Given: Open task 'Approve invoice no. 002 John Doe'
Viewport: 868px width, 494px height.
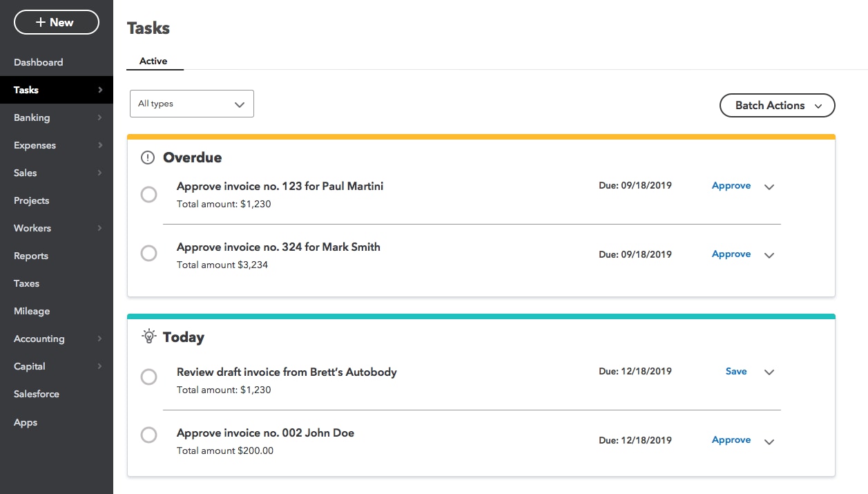Looking at the screenshot, I should (x=265, y=433).
